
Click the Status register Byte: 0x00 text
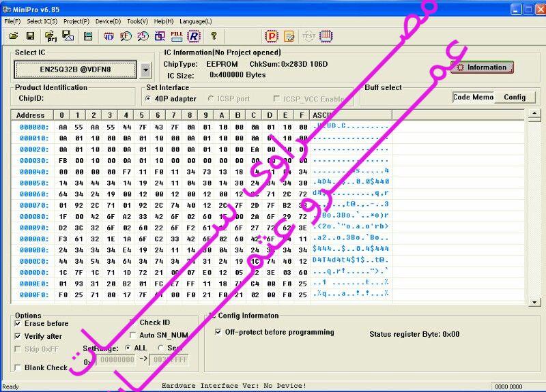click(414, 334)
